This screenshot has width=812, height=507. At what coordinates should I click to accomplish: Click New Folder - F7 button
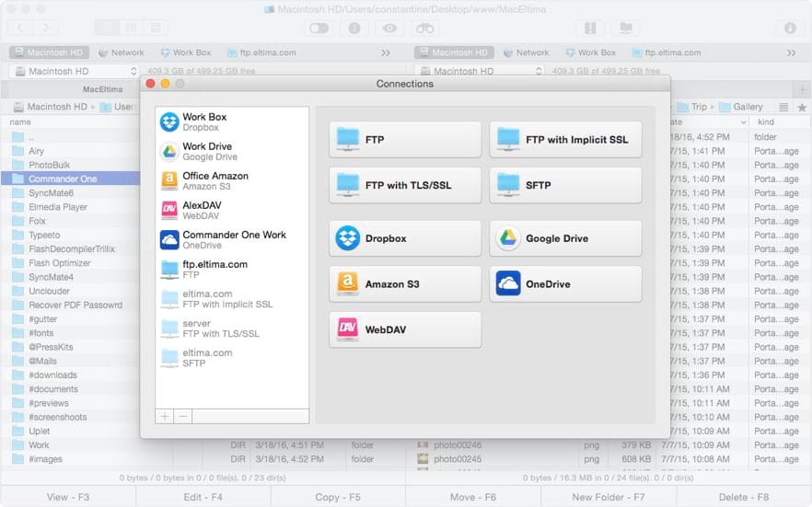coord(609,497)
